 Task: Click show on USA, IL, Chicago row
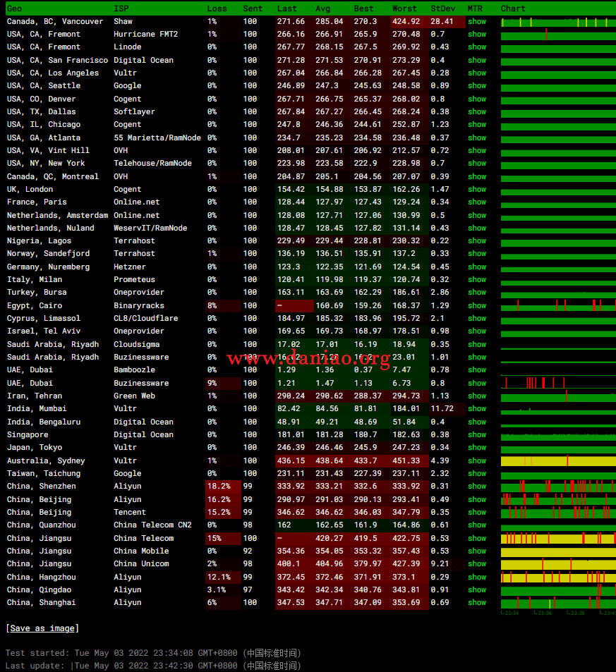pyautogui.click(x=477, y=125)
